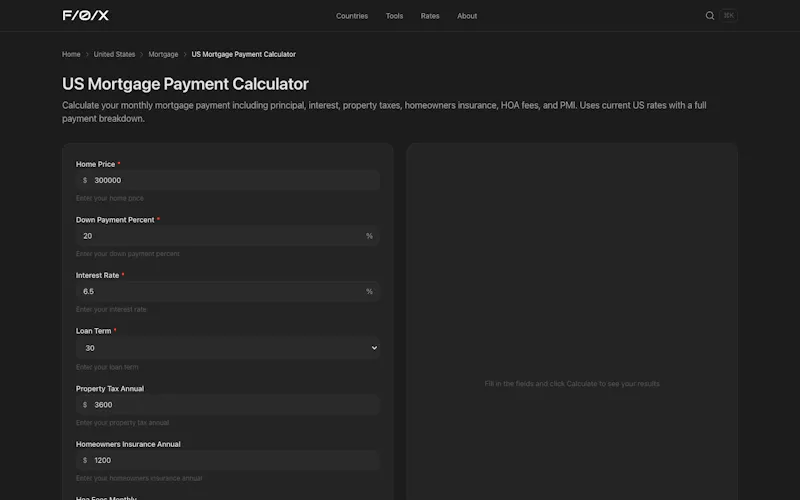Click the page title heading
The image size is (800, 500).
coord(185,84)
